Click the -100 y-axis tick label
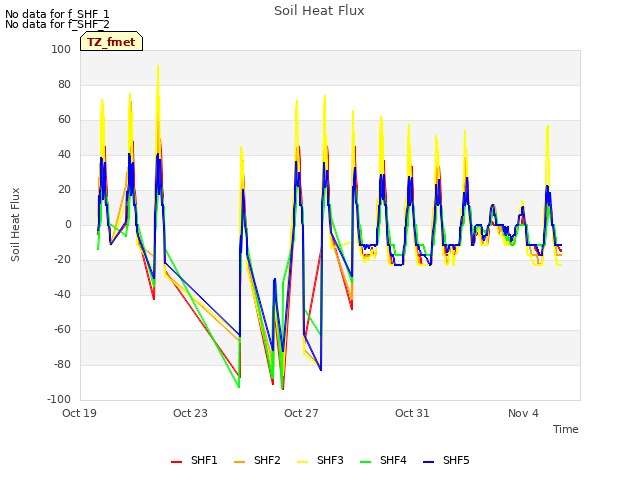Image resolution: width=640 pixels, height=480 pixels. pos(59,400)
